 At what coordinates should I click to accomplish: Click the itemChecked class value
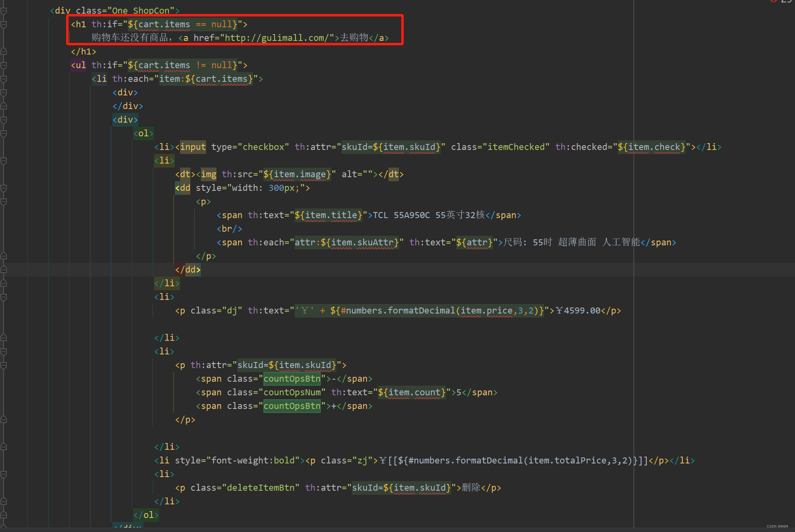(516, 147)
